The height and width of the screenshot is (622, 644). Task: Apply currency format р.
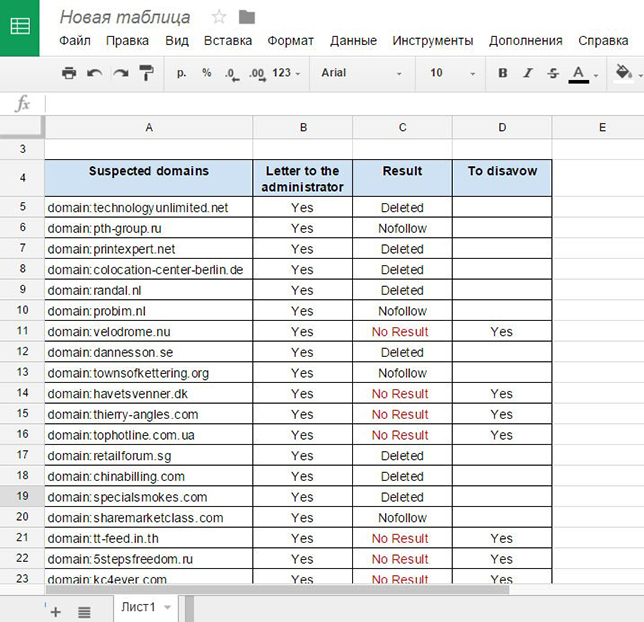point(181,73)
